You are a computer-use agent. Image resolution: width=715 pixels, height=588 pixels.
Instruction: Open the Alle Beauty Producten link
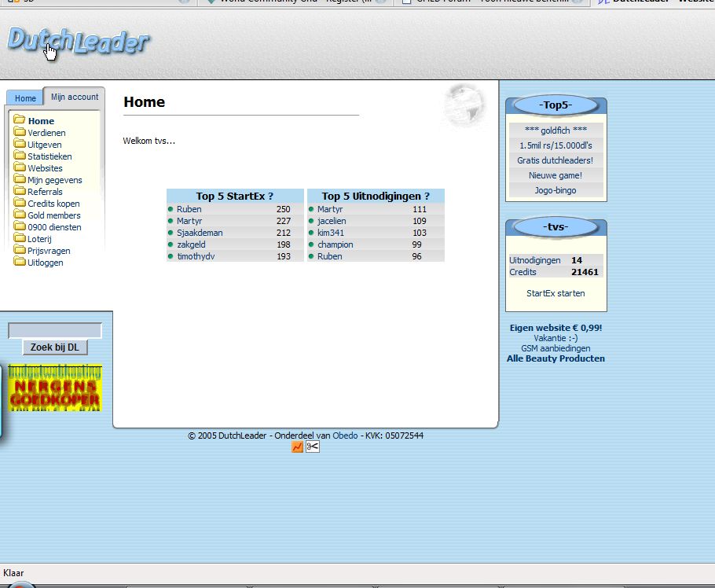coord(555,358)
